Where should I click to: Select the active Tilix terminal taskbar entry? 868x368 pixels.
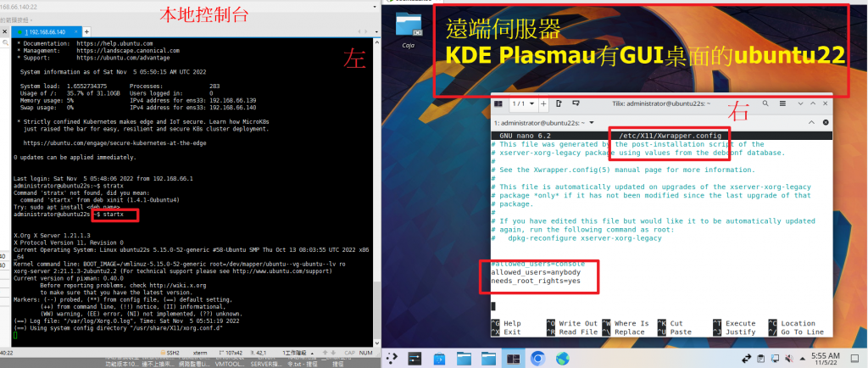click(x=513, y=359)
